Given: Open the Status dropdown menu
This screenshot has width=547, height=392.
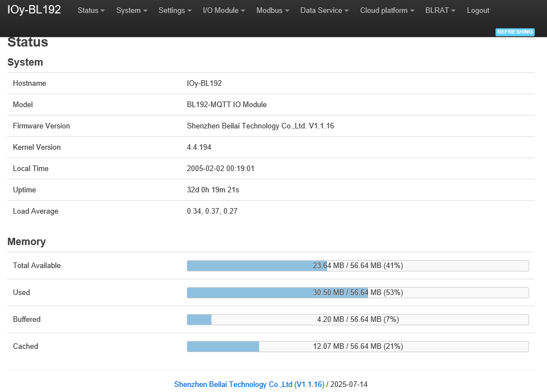Looking at the screenshot, I should pyautogui.click(x=91, y=11).
